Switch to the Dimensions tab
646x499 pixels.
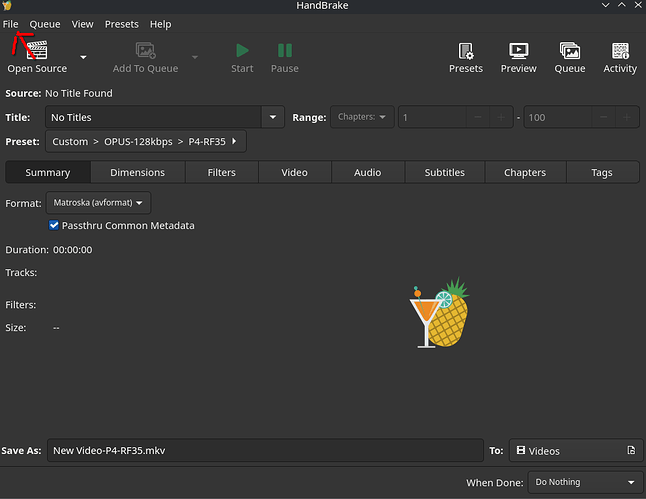(138, 172)
